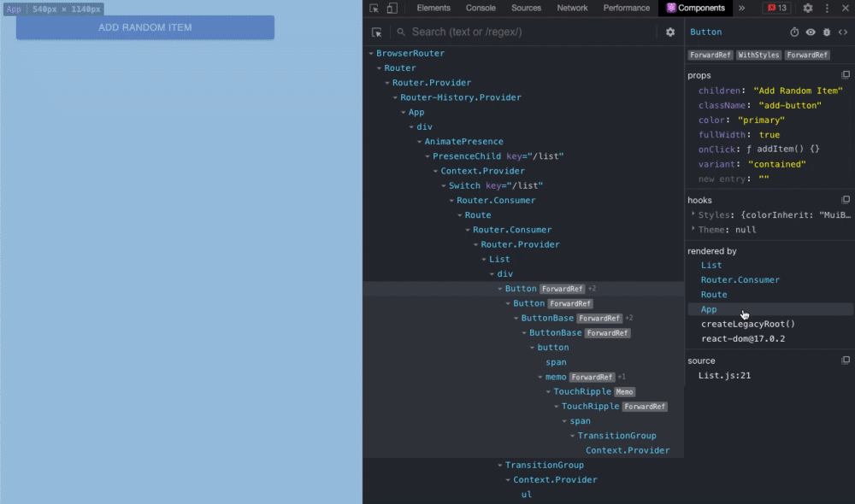855x504 pixels.
Task: Open DevTools settings with the gear icon
Action: 807,8
